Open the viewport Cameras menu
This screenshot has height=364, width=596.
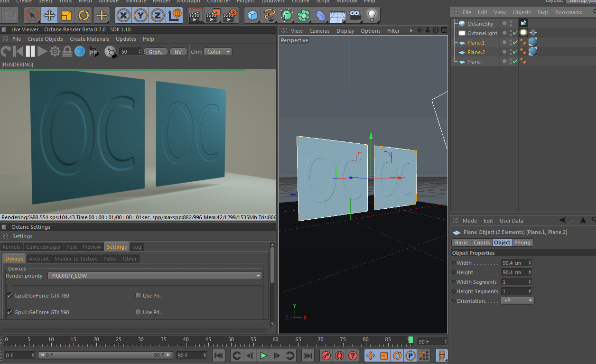(319, 31)
